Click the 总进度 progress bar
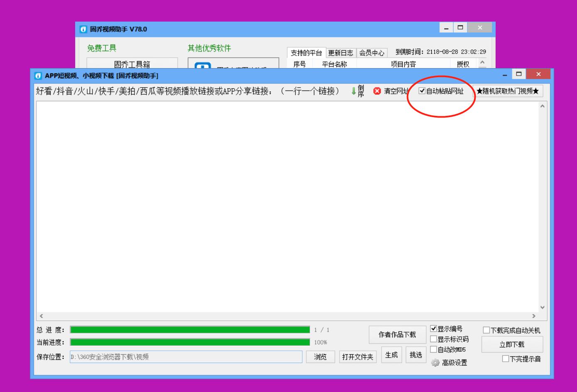The width and height of the screenshot is (577, 392). click(190, 330)
